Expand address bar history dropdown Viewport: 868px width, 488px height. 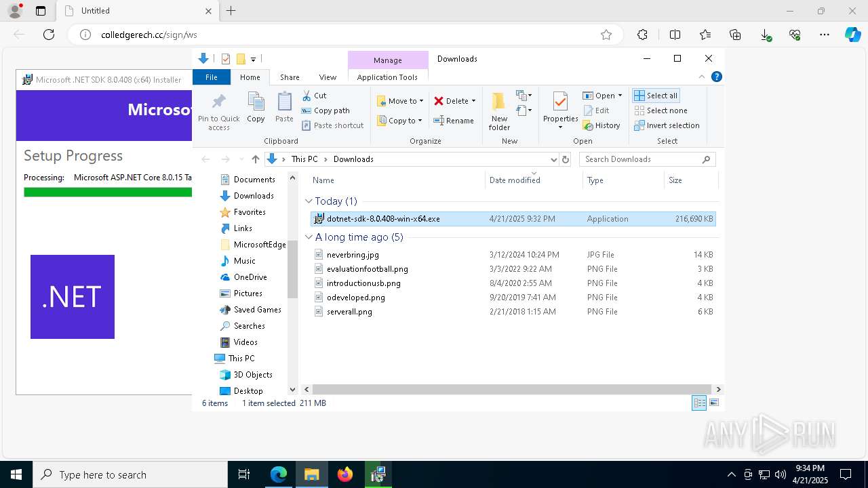point(553,159)
